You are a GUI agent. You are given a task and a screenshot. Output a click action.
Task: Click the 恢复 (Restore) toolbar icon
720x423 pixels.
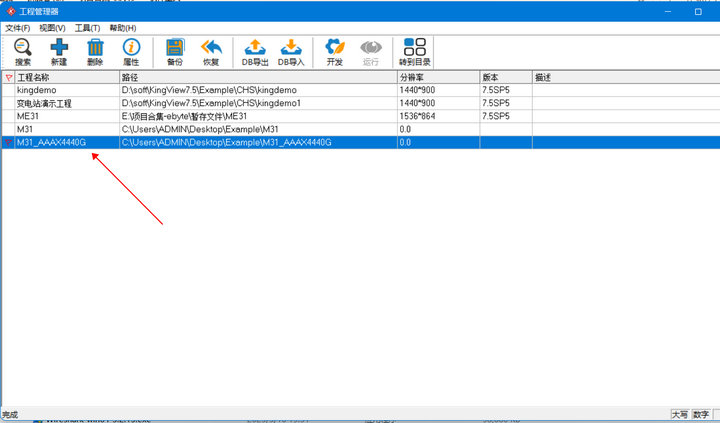point(211,52)
